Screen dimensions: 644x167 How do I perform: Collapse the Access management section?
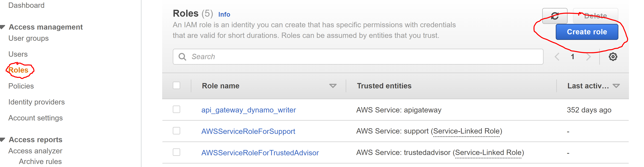(x=3, y=27)
